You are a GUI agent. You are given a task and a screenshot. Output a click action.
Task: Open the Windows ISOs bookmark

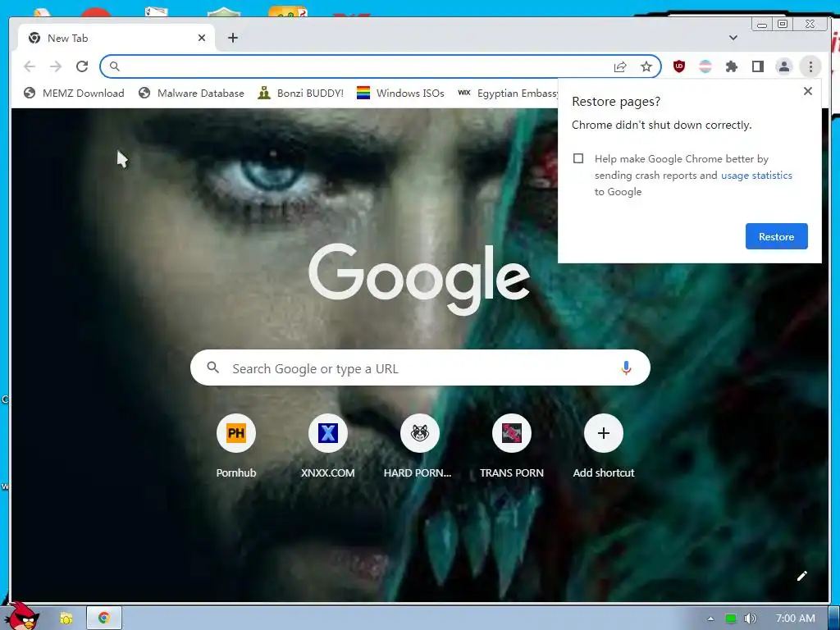point(400,94)
